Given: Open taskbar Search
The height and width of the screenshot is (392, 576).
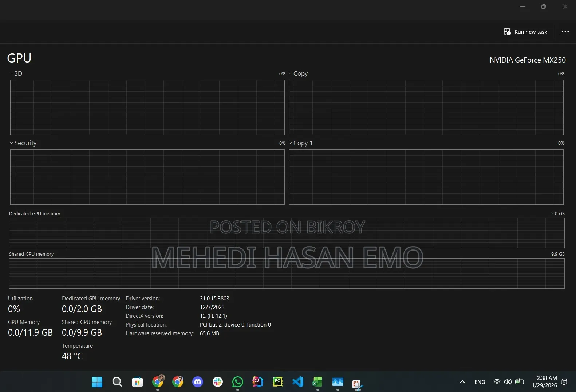Looking at the screenshot, I should [x=117, y=382].
